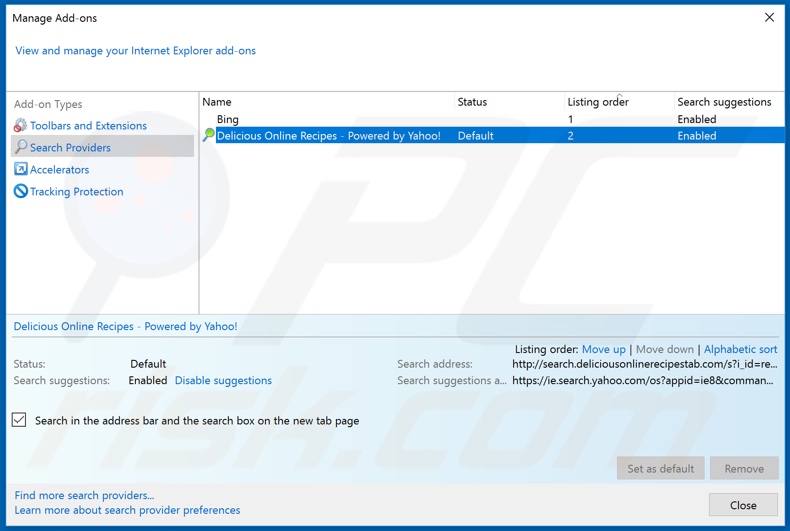Choose Accelerators add-on type

click(x=59, y=170)
